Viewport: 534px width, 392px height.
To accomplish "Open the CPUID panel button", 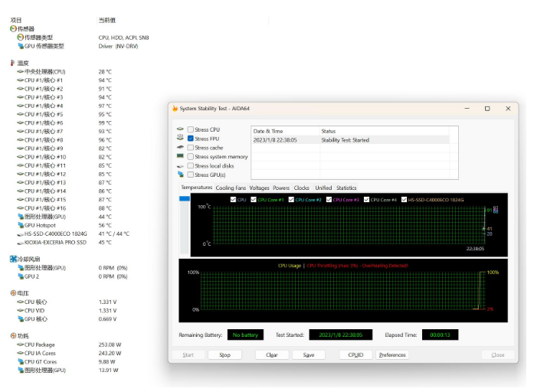I will 355,355.
